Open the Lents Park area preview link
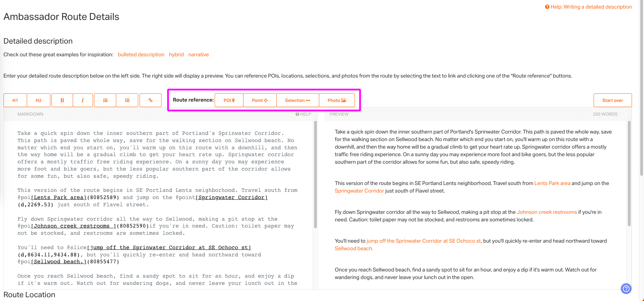This screenshot has width=644, height=301. [552, 183]
